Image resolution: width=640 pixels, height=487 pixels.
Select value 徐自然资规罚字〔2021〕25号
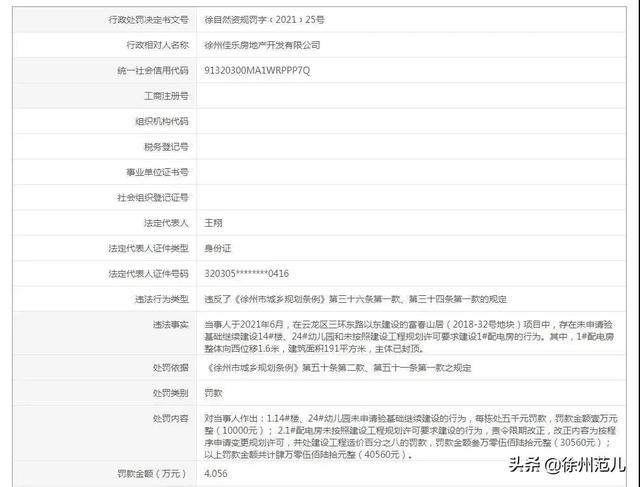click(264, 20)
